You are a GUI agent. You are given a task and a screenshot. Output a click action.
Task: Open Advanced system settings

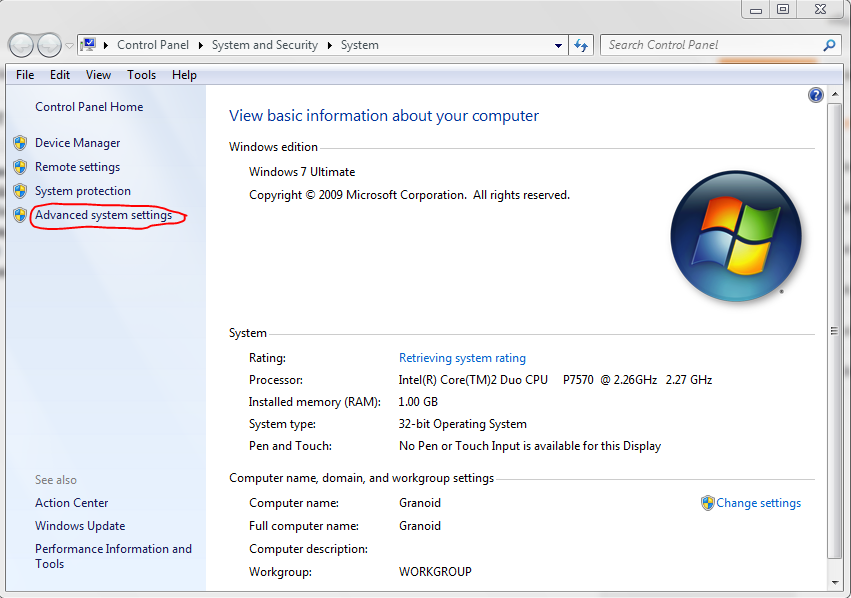click(104, 215)
